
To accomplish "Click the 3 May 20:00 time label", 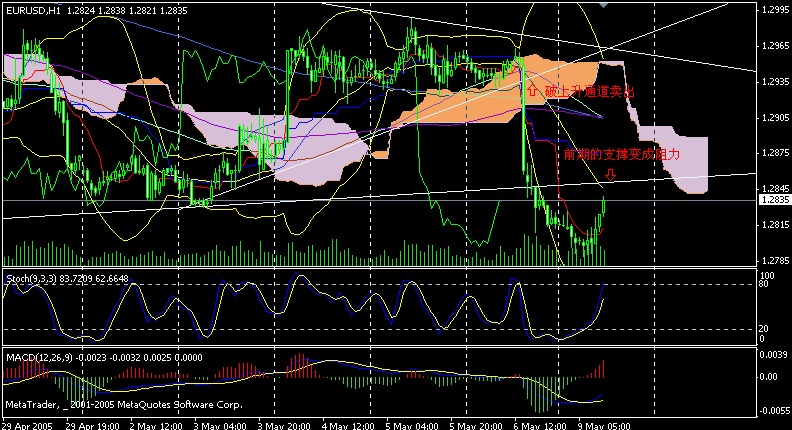I will (x=284, y=425).
